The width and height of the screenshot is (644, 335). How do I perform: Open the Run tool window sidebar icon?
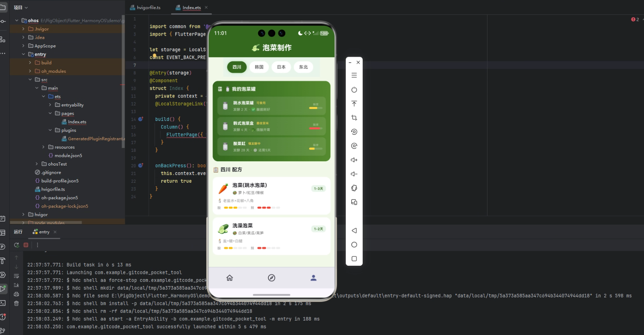[x=3, y=289]
